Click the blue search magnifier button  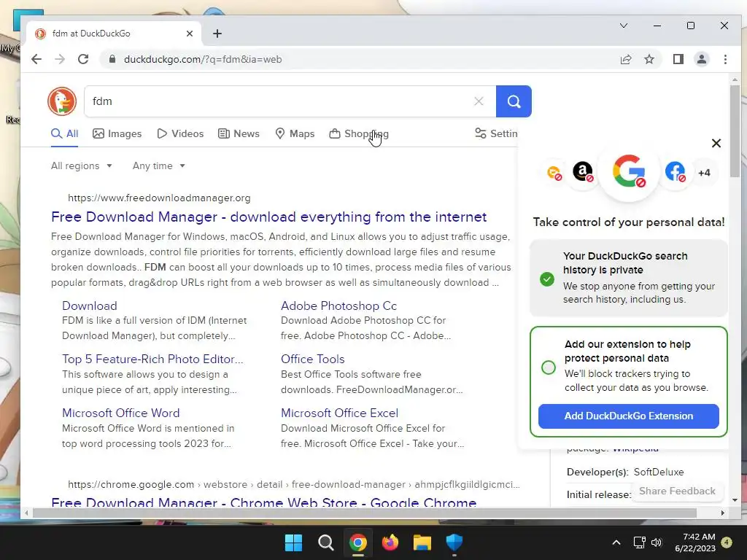pyautogui.click(x=514, y=101)
